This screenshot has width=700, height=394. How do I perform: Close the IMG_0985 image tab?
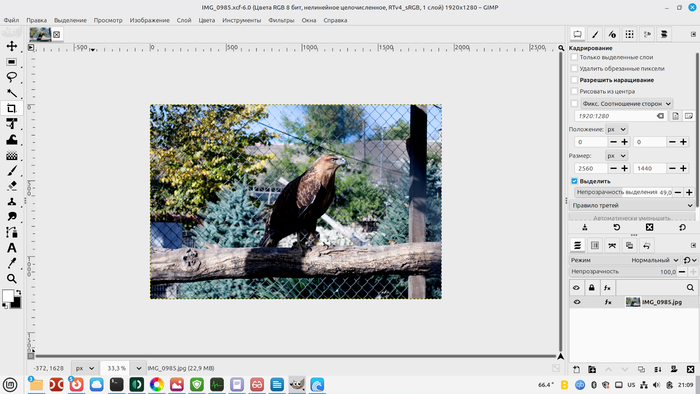point(56,34)
